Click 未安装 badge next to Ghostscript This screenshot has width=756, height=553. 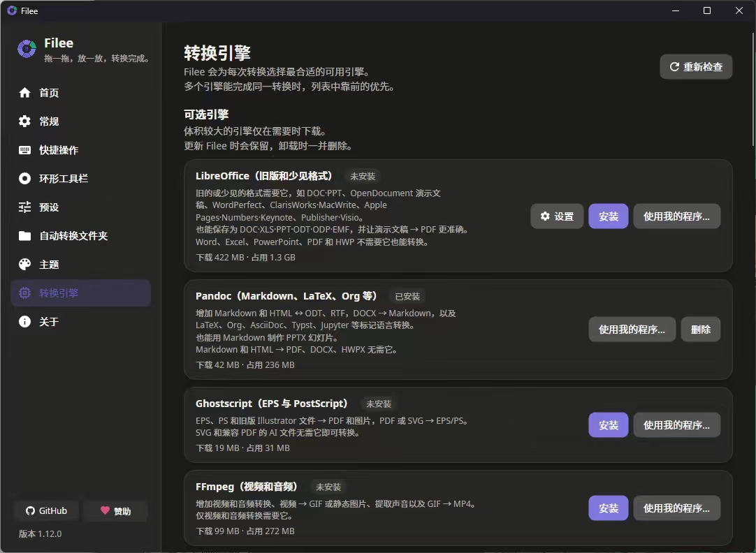tap(379, 404)
